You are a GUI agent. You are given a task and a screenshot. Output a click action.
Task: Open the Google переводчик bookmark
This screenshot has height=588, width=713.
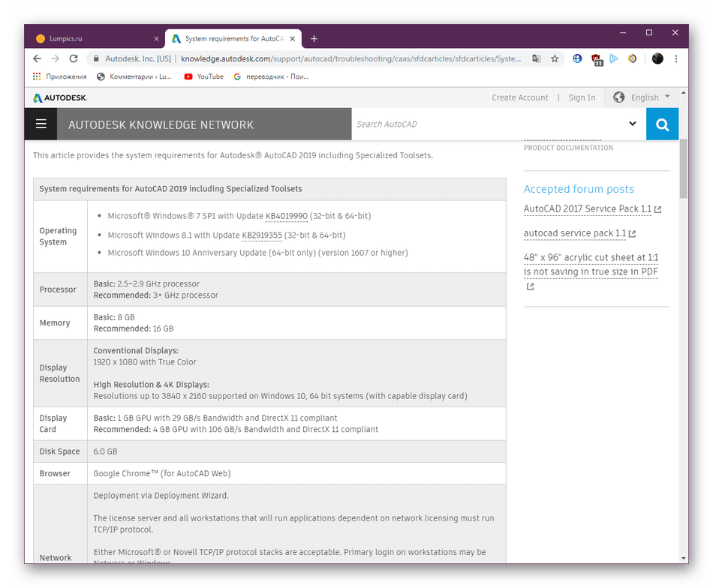point(271,76)
